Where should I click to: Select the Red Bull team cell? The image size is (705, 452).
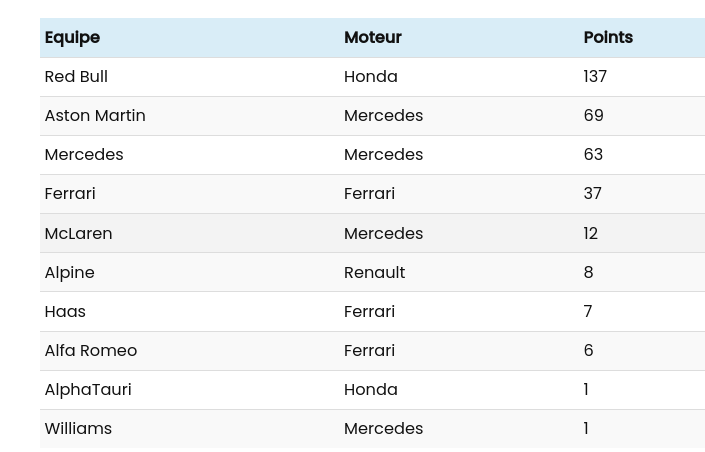tap(76, 77)
